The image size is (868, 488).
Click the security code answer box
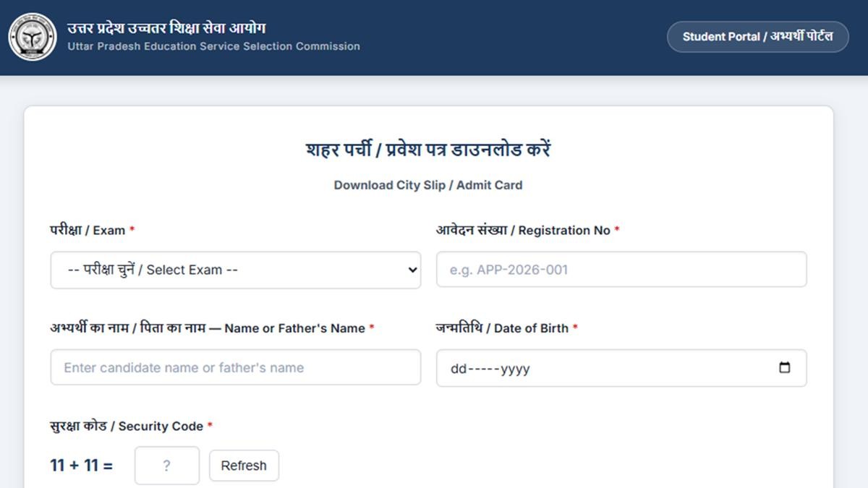pyautogui.click(x=166, y=466)
